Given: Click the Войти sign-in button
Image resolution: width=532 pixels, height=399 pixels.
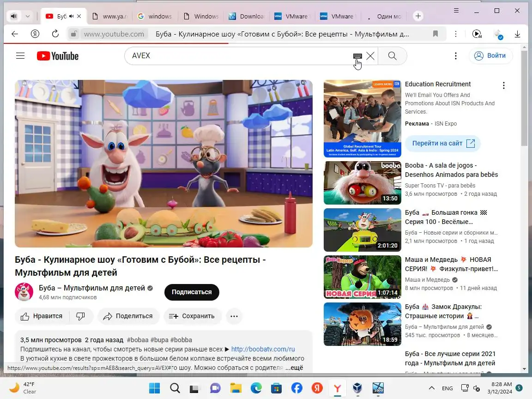Looking at the screenshot, I should [490, 55].
